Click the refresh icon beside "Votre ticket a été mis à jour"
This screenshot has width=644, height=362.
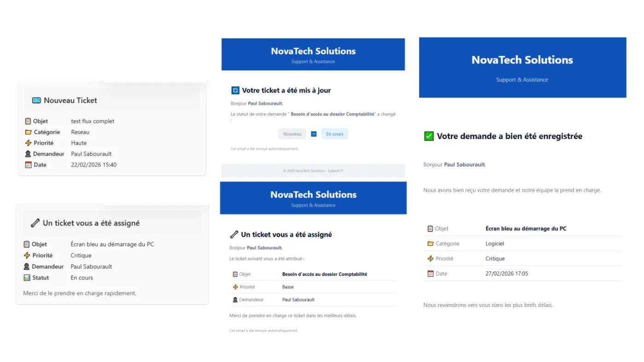click(235, 90)
